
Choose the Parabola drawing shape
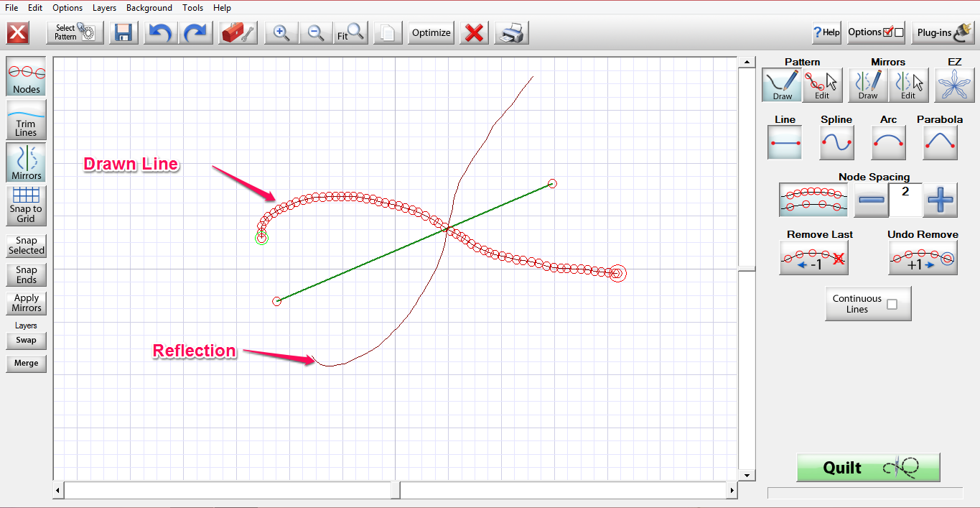click(940, 142)
